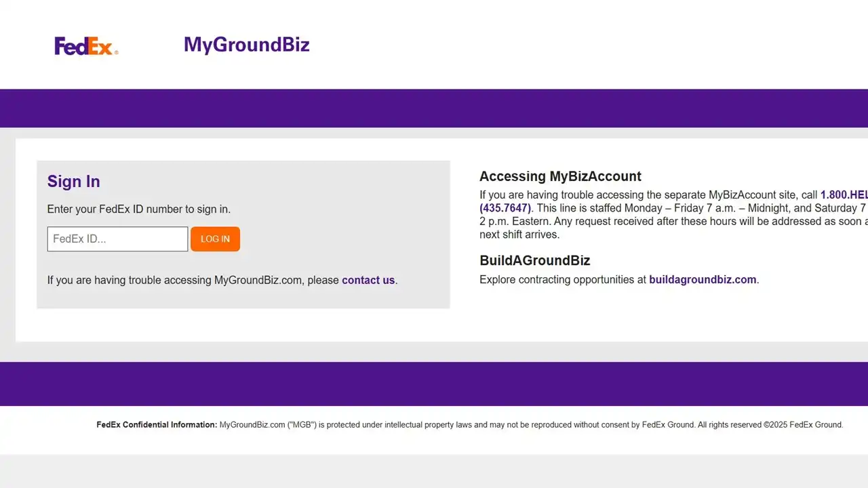Select the MyGroundBiz header title
The height and width of the screenshot is (488, 868).
(x=246, y=44)
